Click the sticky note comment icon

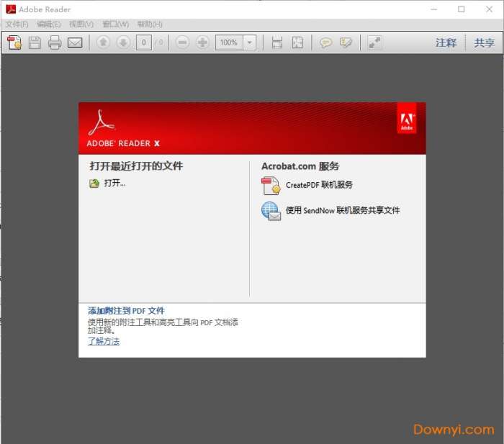click(x=325, y=42)
